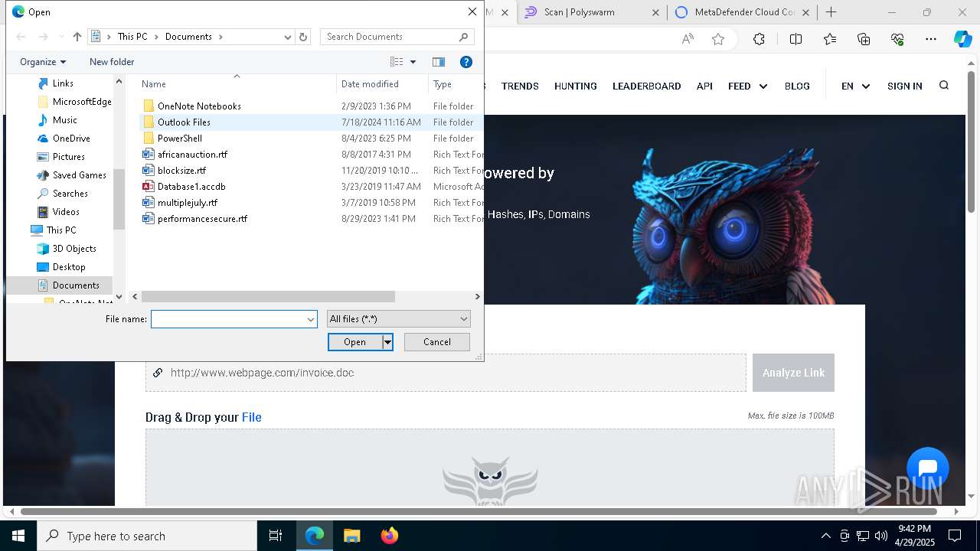
Task: Click the Refresh icon beside the address bar
Action: (303, 37)
